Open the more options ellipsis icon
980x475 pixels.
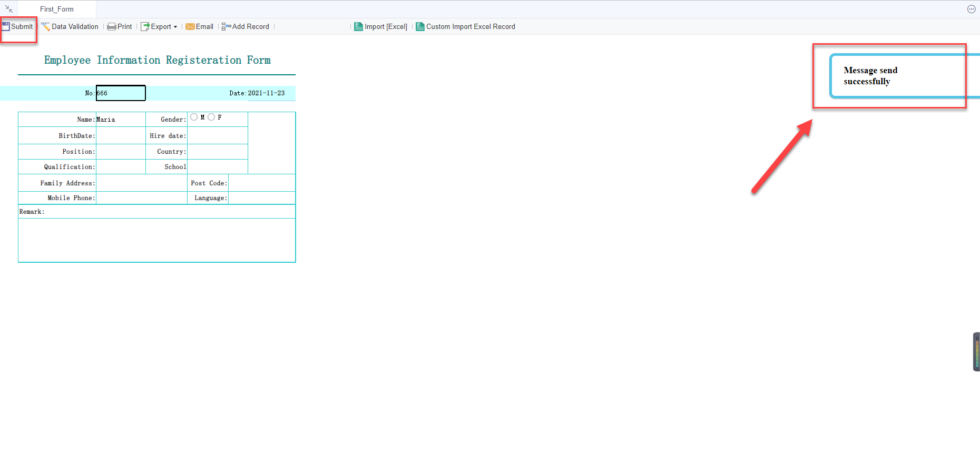click(x=972, y=9)
